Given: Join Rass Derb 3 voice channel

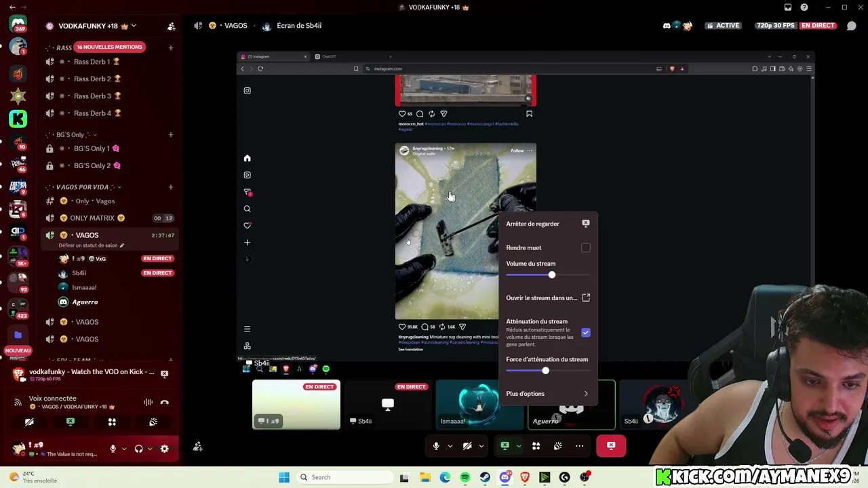Looking at the screenshot, I should tap(109, 96).
